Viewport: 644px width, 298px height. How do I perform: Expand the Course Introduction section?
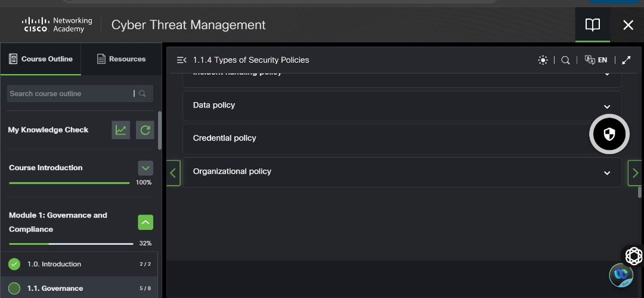[x=145, y=168]
